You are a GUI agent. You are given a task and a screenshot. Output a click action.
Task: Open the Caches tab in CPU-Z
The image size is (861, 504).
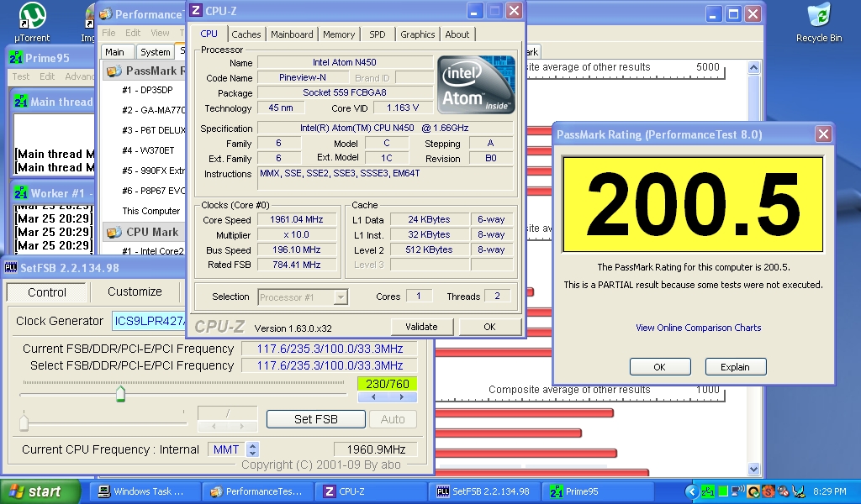[x=246, y=34]
